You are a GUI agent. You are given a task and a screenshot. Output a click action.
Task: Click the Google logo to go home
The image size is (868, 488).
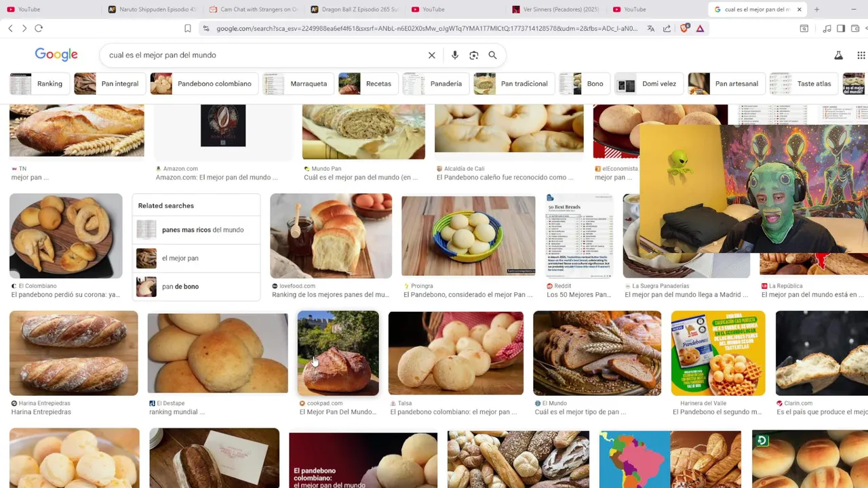pos(56,55)
